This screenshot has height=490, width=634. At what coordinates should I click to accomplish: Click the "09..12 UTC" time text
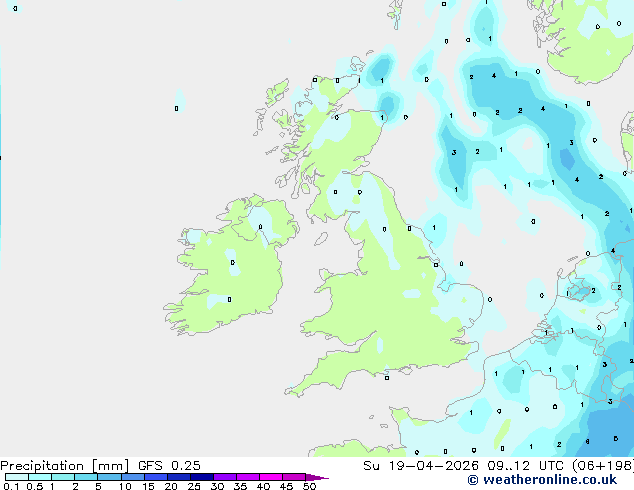pyautogui.click(x=524, y=466)
